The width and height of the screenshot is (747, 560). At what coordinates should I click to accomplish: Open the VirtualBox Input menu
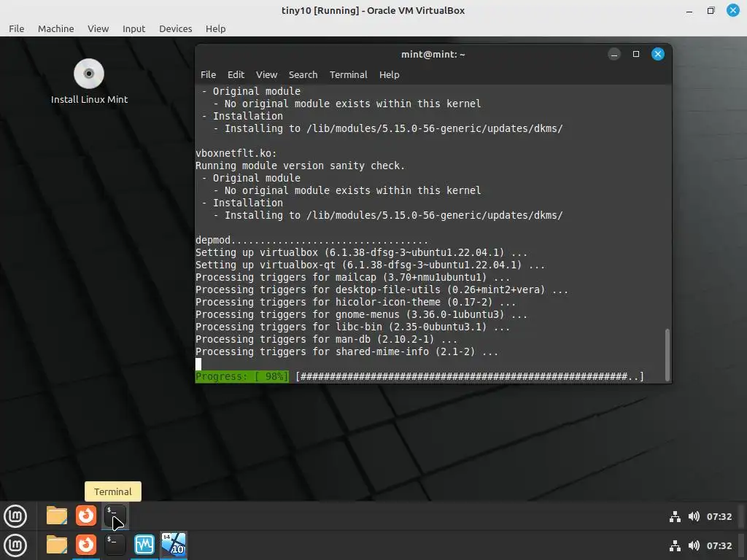(134, 28)
